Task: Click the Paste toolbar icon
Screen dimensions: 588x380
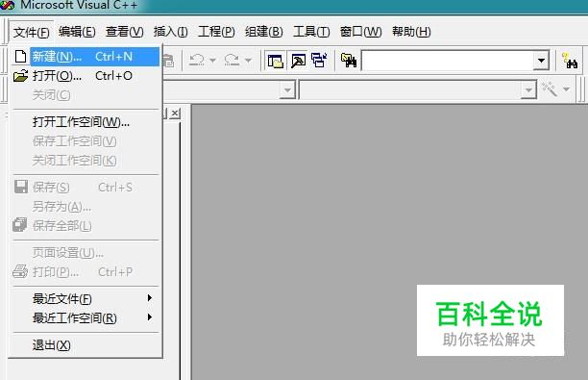Action: [168, 60]
